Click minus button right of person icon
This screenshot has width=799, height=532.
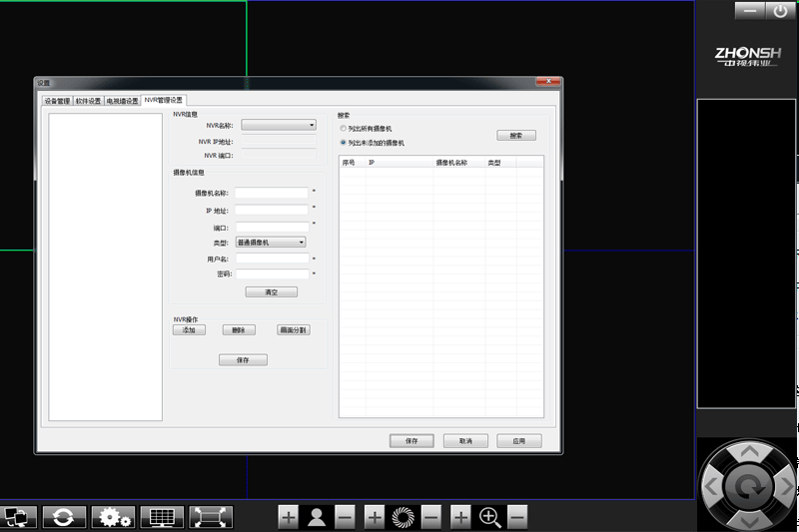click(345, 518)
